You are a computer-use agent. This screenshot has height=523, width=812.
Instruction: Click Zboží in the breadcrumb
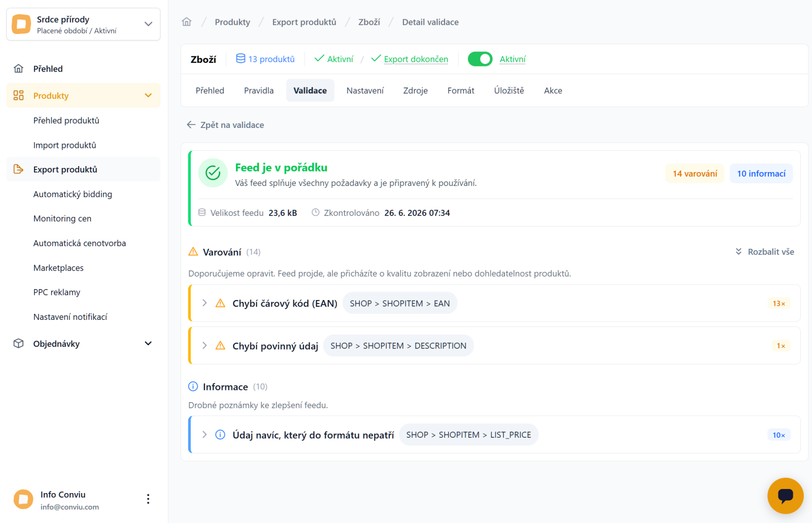pos(369,22)
